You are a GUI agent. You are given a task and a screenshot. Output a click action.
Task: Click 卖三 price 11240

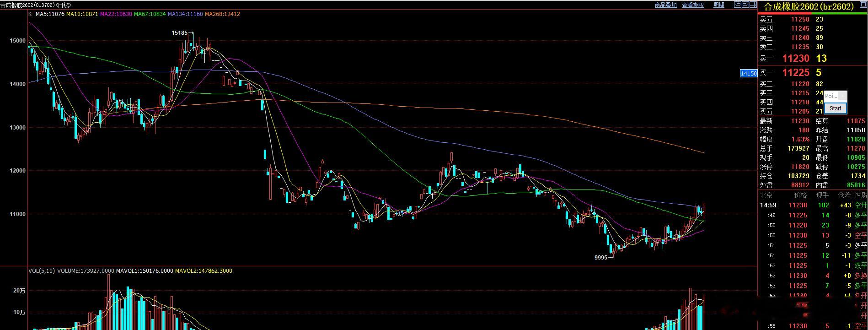pyautogui.click(x=800, y=38)
